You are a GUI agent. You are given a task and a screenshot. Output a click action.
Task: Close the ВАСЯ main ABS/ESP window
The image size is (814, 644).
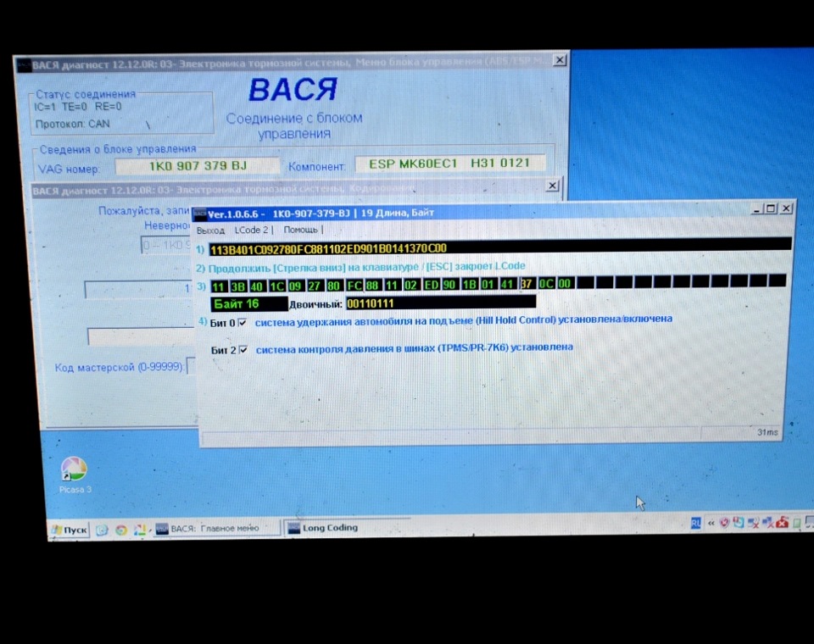[560, 60]
